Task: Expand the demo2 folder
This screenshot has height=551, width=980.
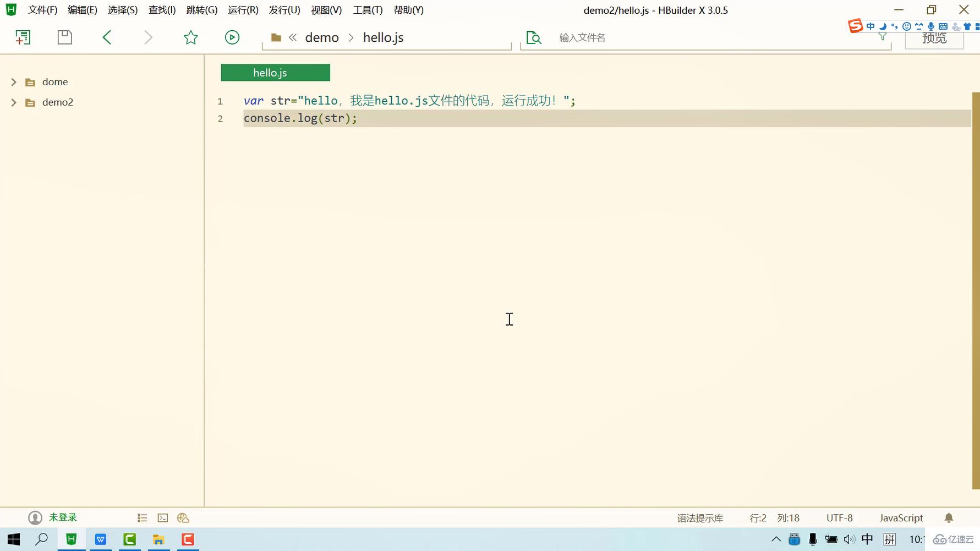Action: point(14,102)
